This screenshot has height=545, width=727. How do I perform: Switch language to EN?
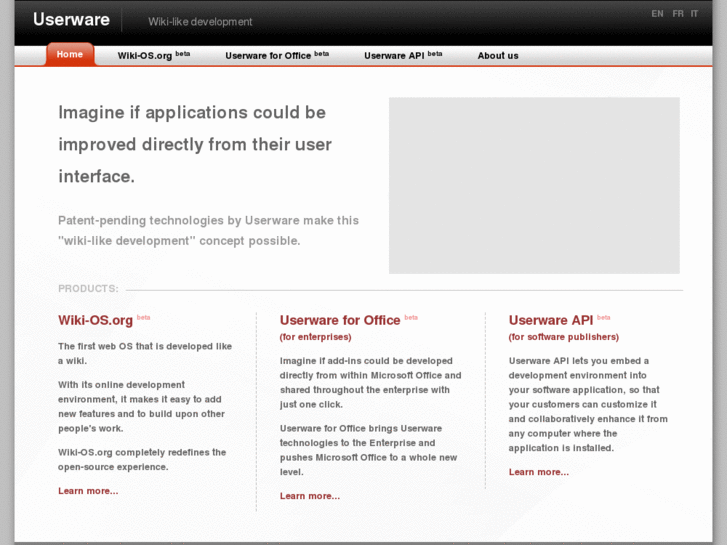(x=657, y=14)
